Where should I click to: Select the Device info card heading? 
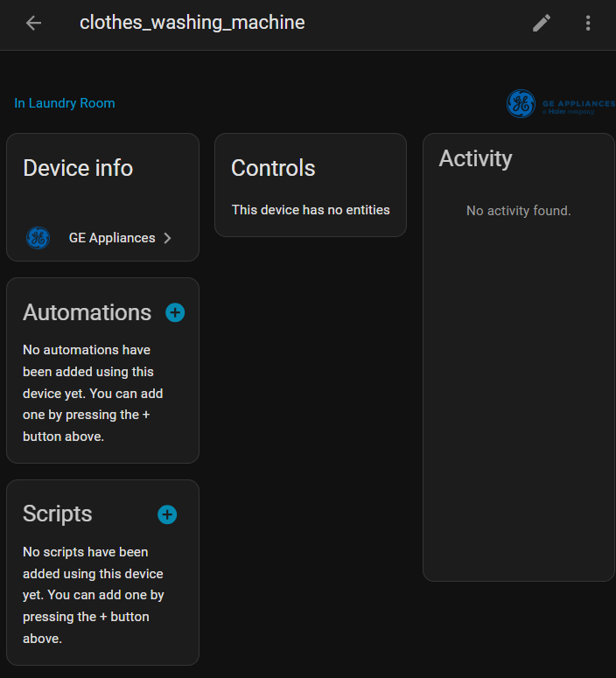(78, 168)
